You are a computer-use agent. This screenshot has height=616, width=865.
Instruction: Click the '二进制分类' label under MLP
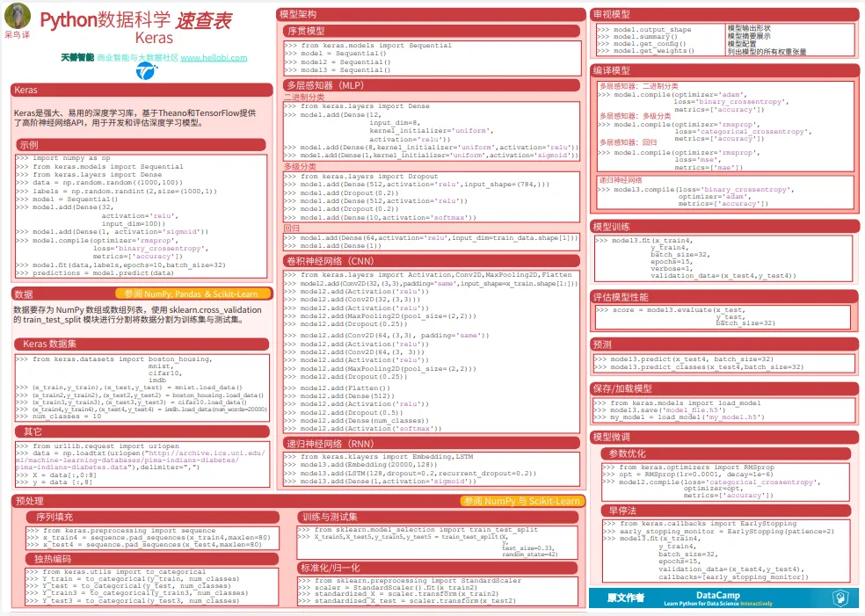(304, 97)
